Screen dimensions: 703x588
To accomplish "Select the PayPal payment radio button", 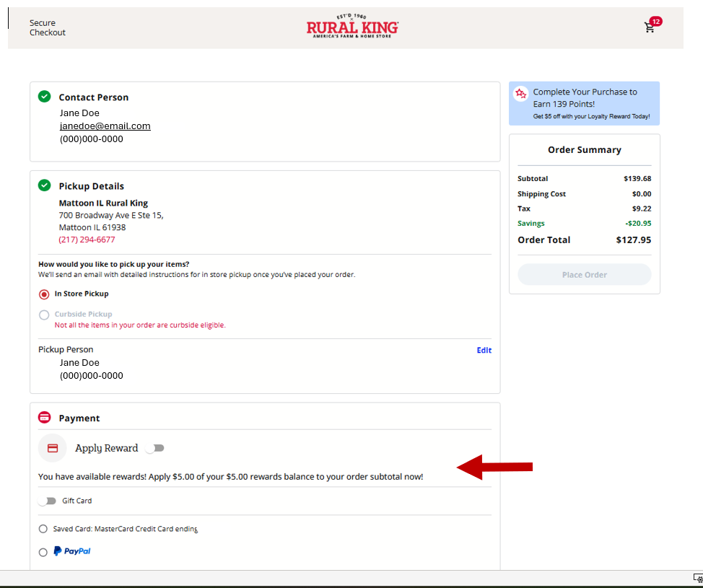I will point(43,552).
